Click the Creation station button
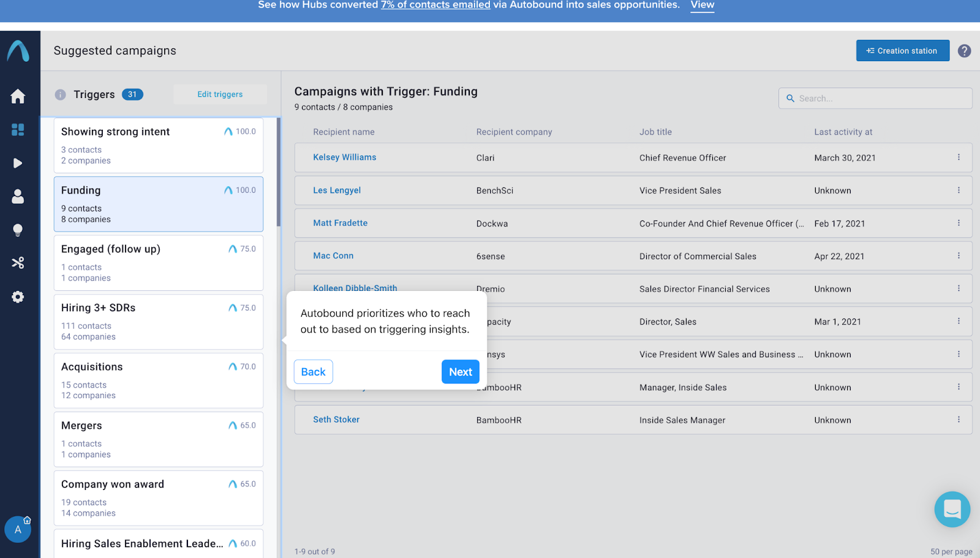 [x=903, y=51]
